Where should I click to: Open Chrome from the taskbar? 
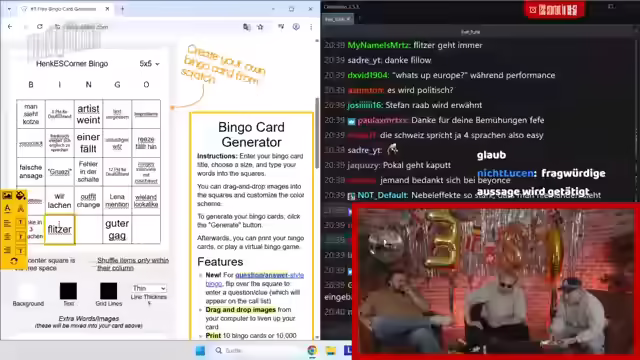312,351
